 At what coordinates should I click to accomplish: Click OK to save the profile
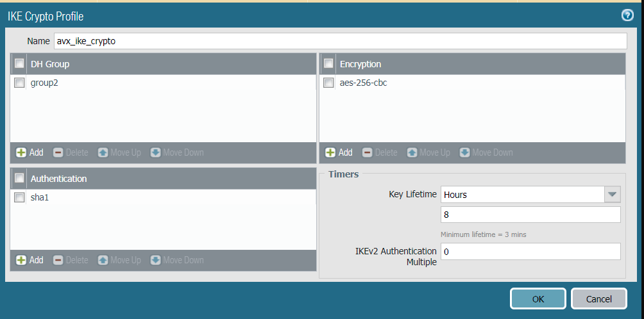tap(538, 299)
